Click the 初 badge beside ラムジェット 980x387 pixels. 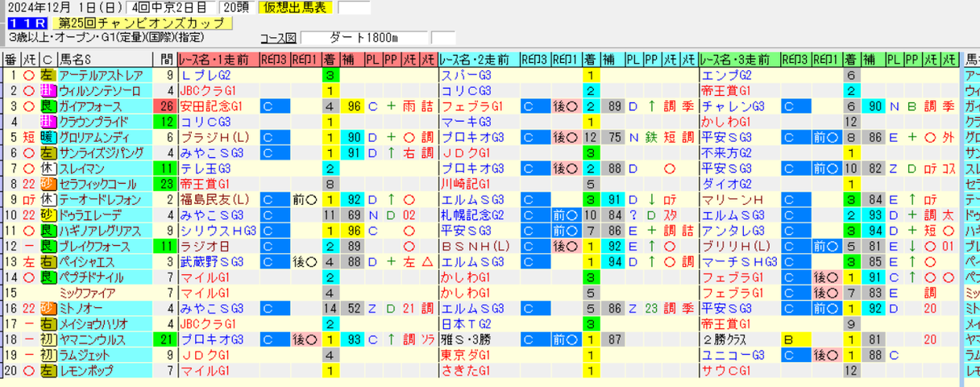click(47, 354)
